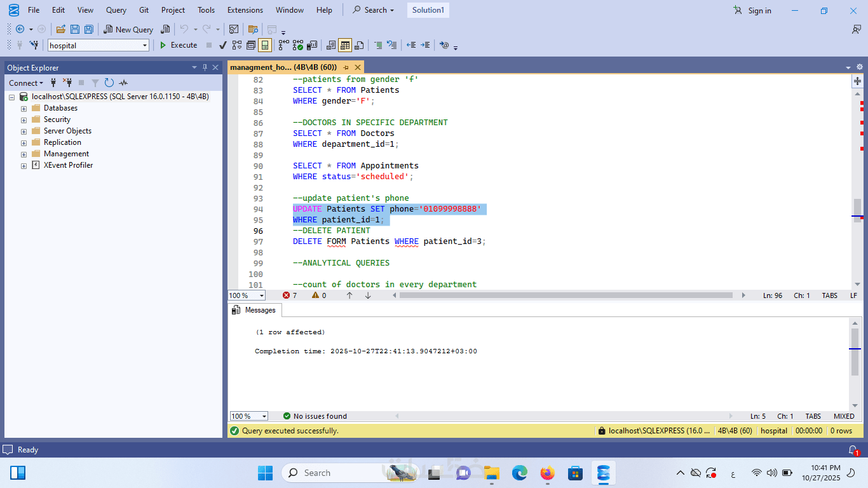Click the Open File folder icon
Screen dimensions: 868x488
(61, 29)
